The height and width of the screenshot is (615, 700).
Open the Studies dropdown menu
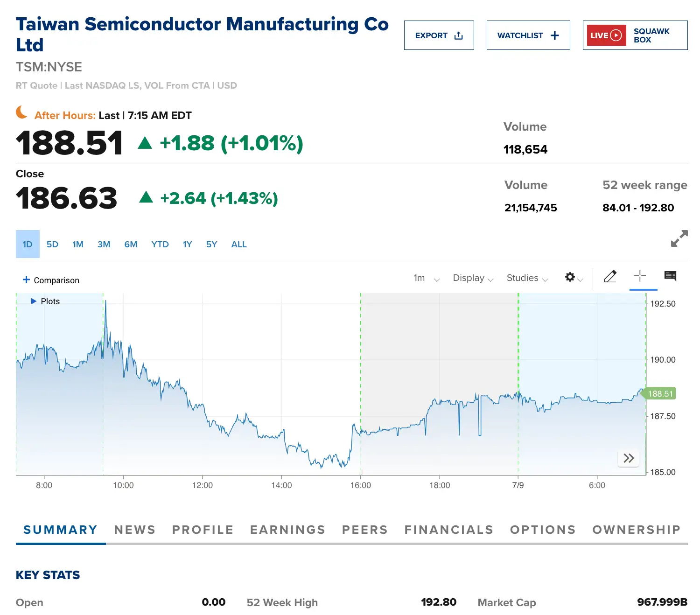click(x=527, y=278)
